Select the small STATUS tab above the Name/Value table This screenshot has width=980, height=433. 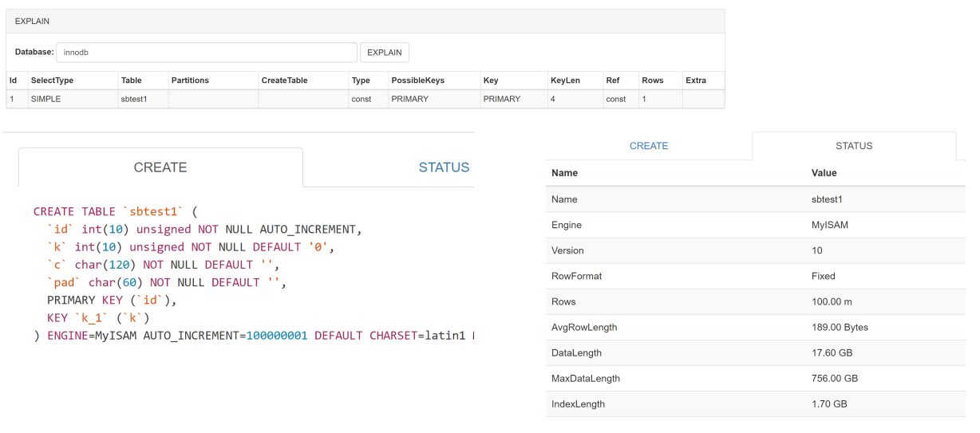[853, 146]
